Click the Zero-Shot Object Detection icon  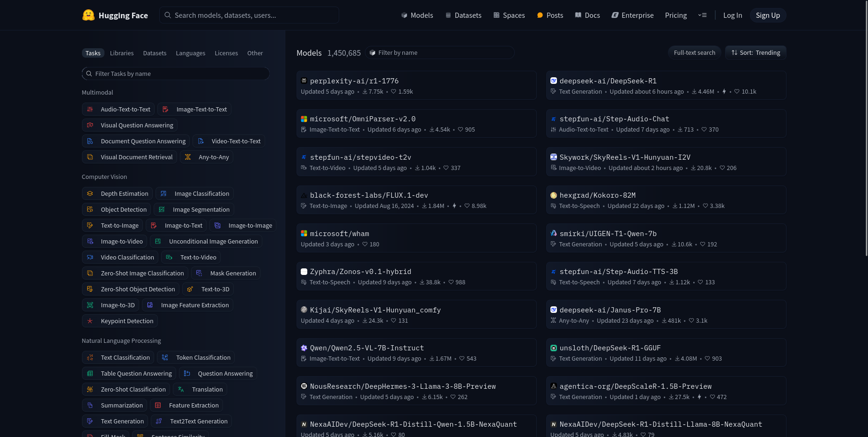[x=90, y=289]
